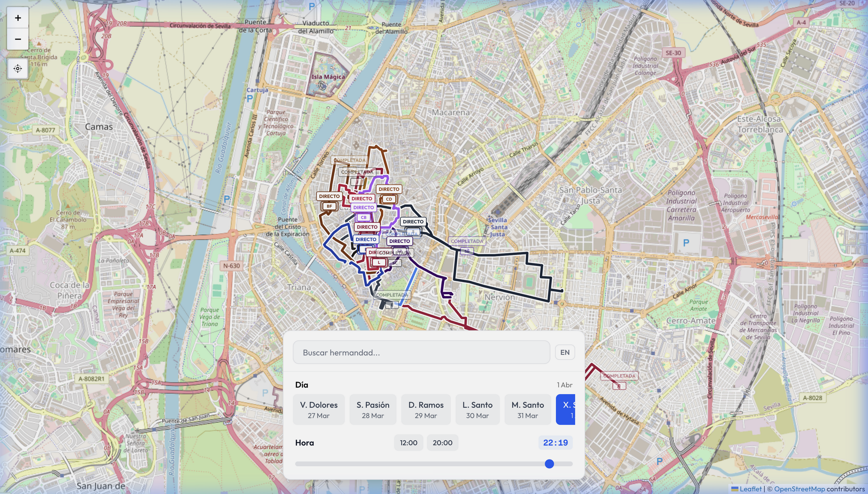Choose L. Santo 30 Mar tab
The height and width of the screenshot is (494, 868).
pos(477,409)
